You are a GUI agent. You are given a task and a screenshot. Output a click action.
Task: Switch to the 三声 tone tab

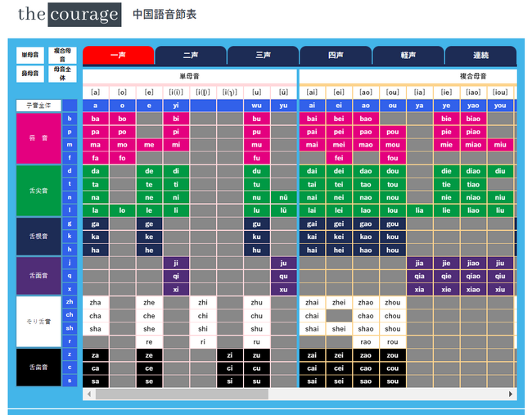click(x=263, y=56)
